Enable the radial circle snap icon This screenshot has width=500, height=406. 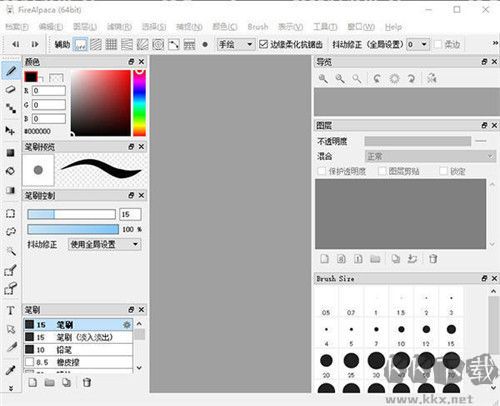[x=158, y=44]
